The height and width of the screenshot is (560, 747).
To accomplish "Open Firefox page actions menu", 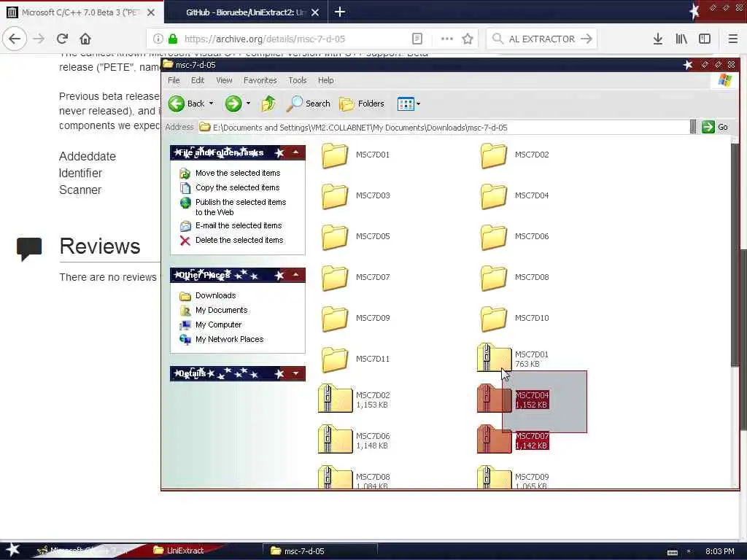I will click(447, 39).
